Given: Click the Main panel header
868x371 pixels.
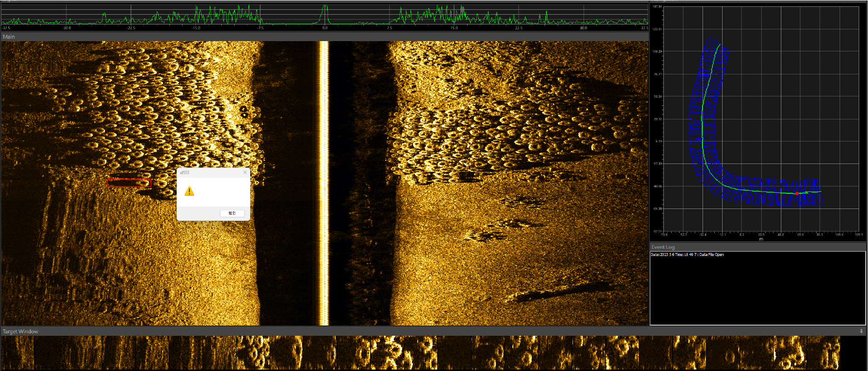Looking at the screenshot, I should pyautogui.click(x=9, y=37).
